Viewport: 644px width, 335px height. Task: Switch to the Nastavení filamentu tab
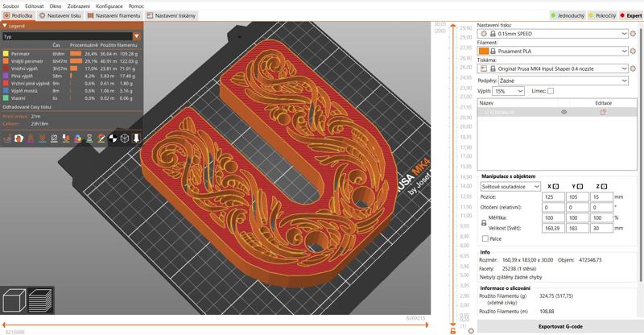coord(118,16)
